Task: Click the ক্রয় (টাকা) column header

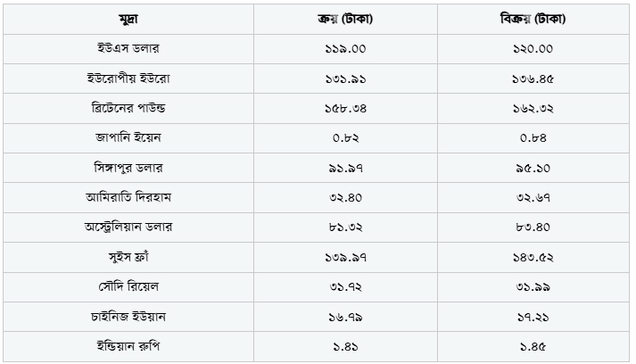Action: tap(345, 19)
